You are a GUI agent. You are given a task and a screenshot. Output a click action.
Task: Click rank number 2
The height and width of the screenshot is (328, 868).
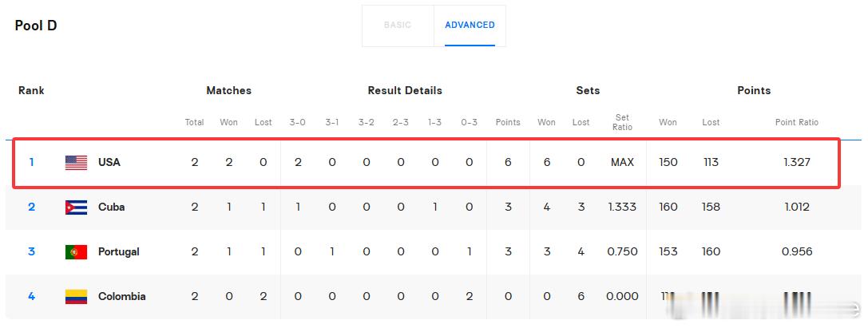(32, 207)
